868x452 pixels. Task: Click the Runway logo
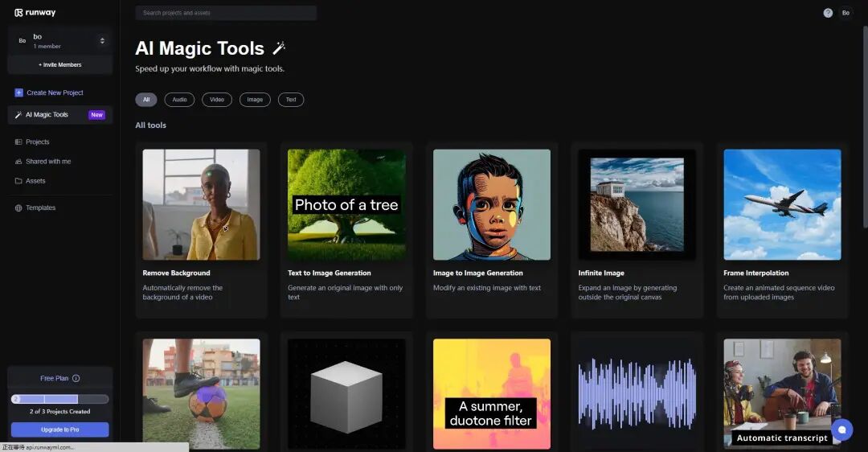click(35, 13)
